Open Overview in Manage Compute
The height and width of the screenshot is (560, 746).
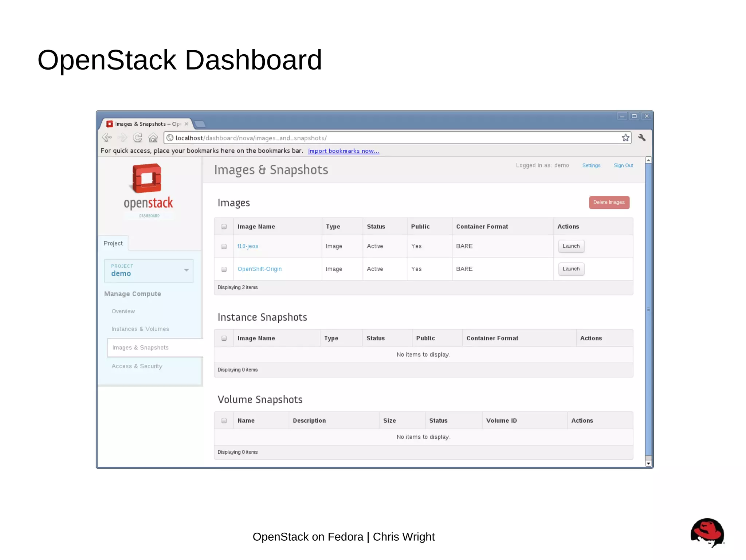coord(123,312)
